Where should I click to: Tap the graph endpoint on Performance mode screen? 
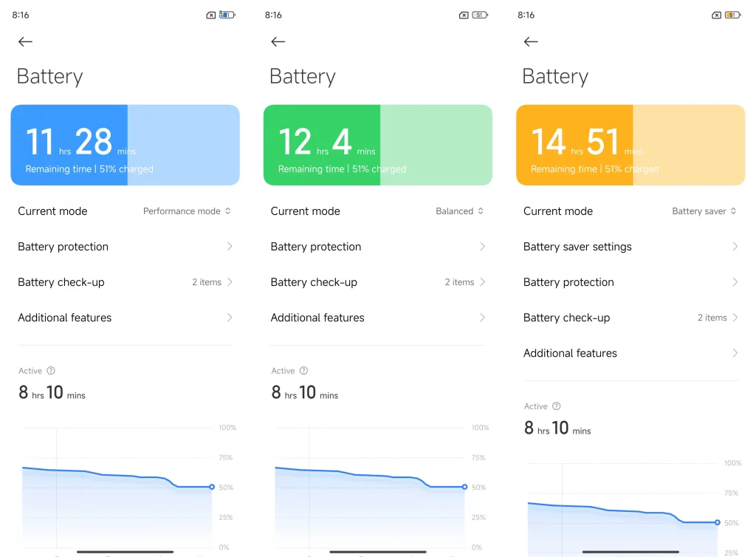[x=212, y=487]
